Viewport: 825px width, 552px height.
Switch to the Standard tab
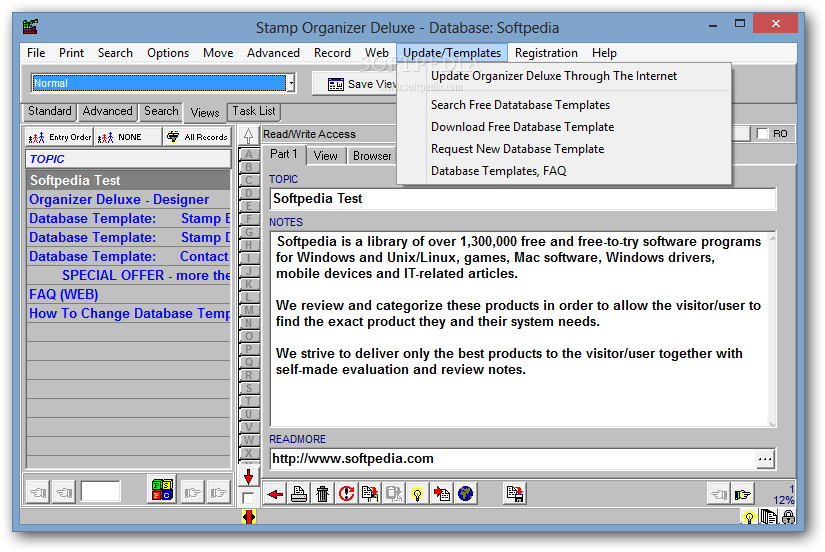point(49,111)
